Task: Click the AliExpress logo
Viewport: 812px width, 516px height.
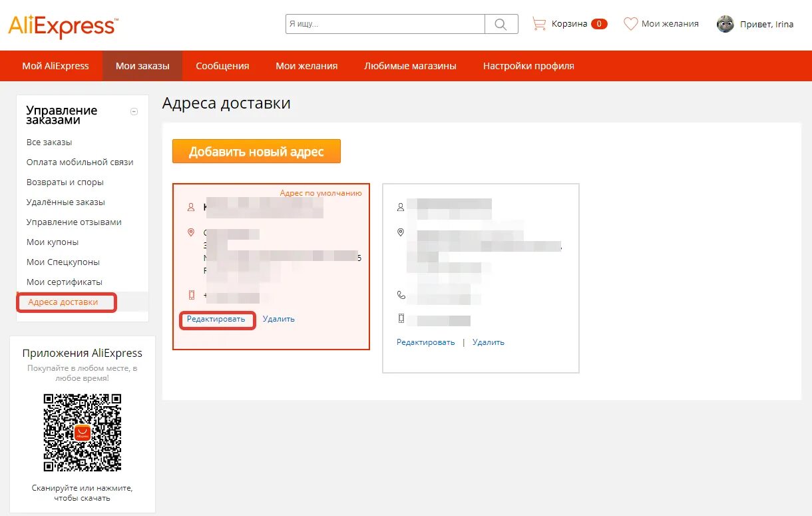Action: click(x=62, y=25)
